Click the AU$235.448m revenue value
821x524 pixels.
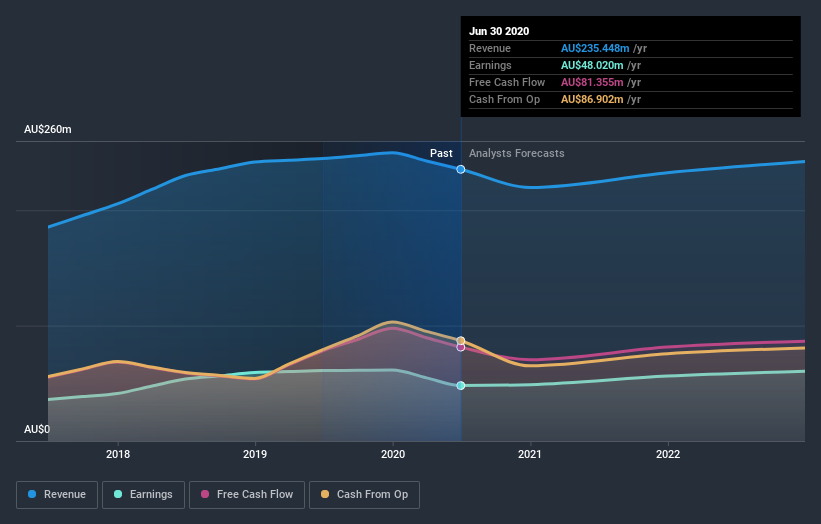click(595, 49)
